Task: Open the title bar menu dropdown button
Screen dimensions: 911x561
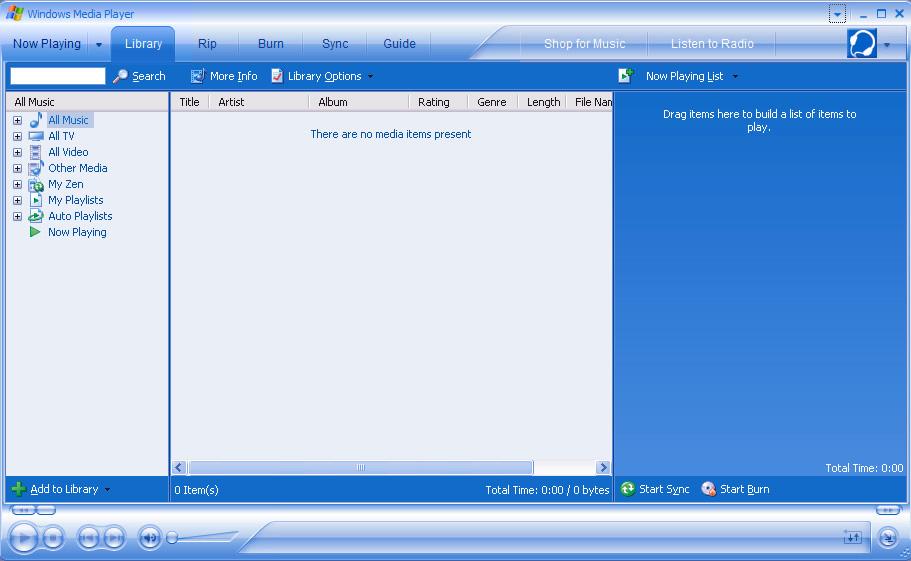Action: pyautogui.click(x=837, y=14)
